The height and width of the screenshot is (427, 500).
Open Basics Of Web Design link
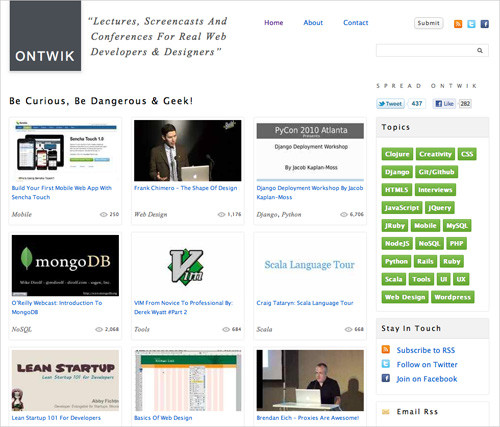[163, 418]
